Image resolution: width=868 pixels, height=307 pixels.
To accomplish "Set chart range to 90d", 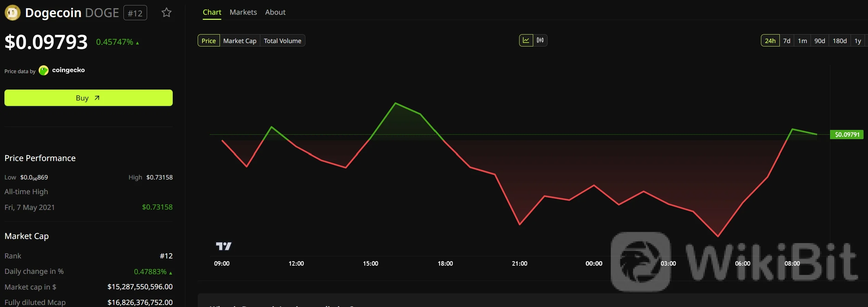I will click(820, 41).
